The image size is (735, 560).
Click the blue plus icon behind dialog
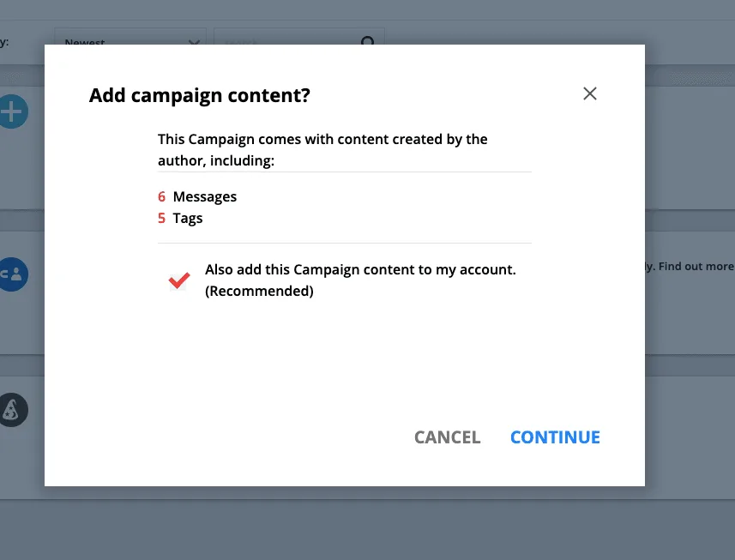point(12,111)
